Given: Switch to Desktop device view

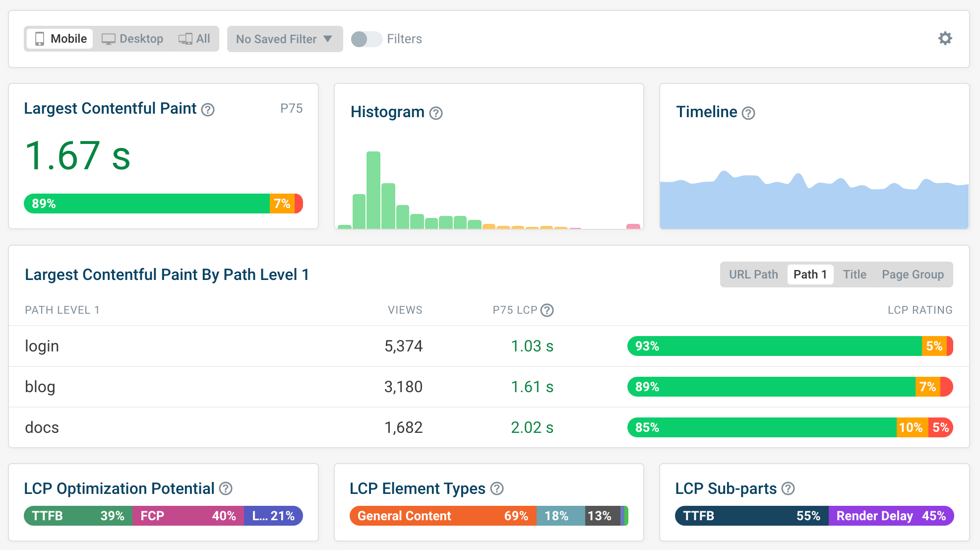Looking at the screenshot, I should coord(132,38).
